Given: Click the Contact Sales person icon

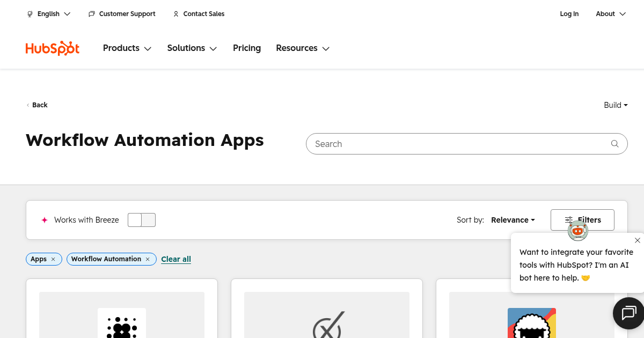Looking at the screenshot, I should (x=176, y=14).
